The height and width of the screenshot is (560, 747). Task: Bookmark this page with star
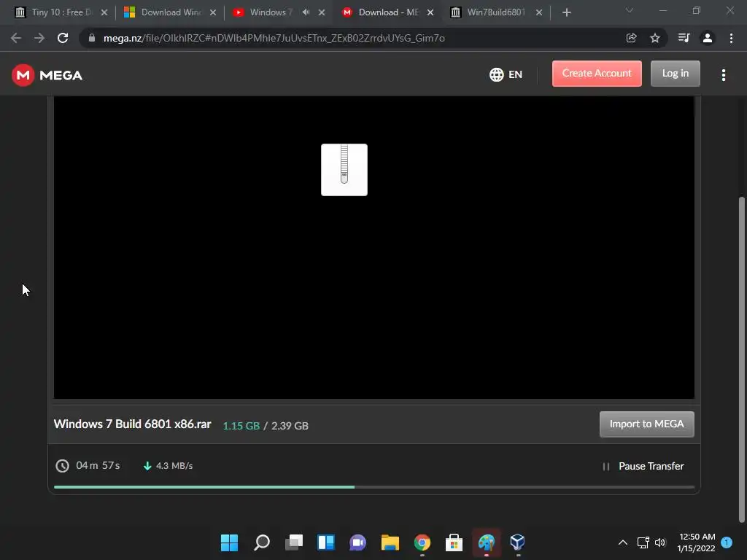(655, 38)
